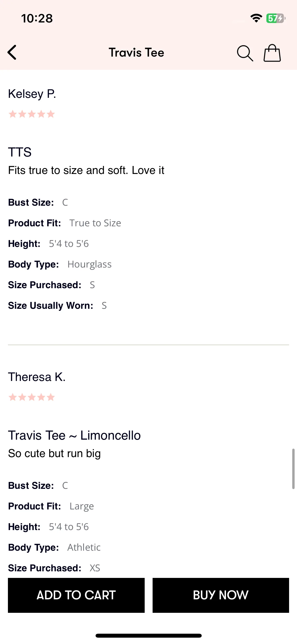
Task: Grab the vertical scrollbar indicator
Action: tap(293, 469)
